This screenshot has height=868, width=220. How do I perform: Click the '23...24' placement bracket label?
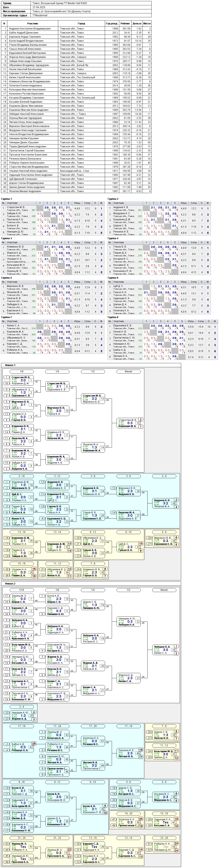164,838
